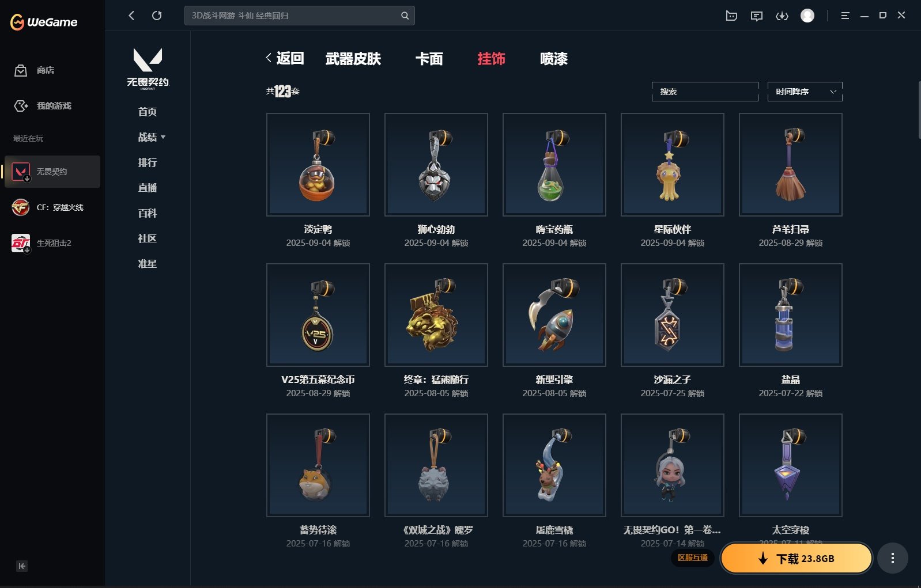This screenshot has width=921, height=588.
Task: Open the three-dot more options button
Action: pyautogui.click(x=893, y=558)
